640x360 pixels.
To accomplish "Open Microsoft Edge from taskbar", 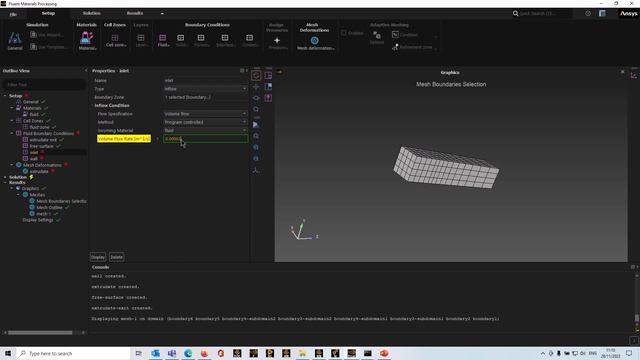I will tap(188, 353).
